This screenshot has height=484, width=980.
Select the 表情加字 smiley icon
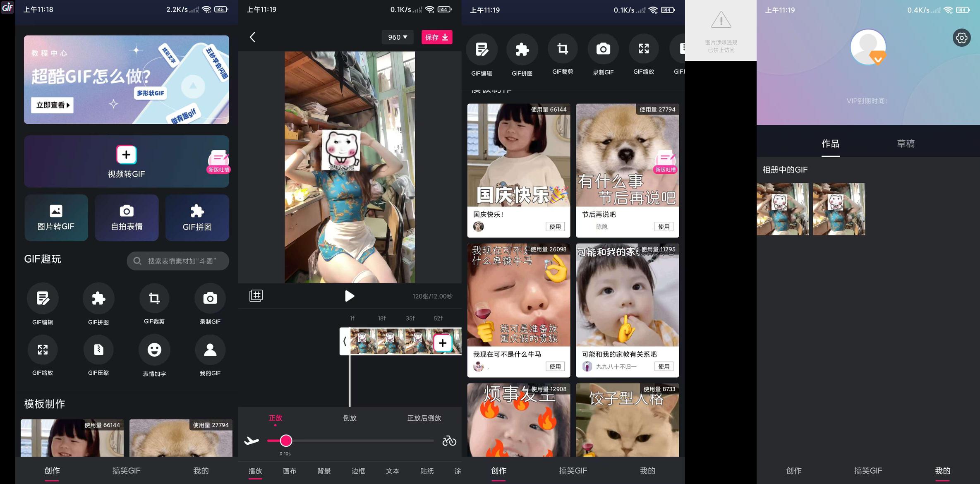coord(154,350)
